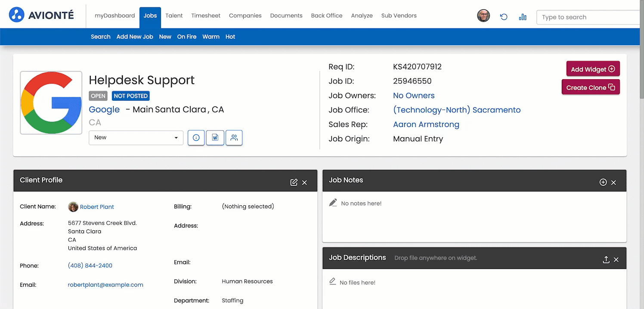This screenshot has height=309, width=644.
Task: Click the Manual Entry job origin value
Action: click(418, 139)
